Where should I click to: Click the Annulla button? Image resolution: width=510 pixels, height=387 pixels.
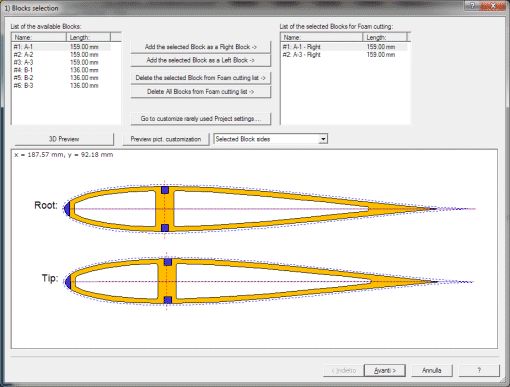coord(432,370)
